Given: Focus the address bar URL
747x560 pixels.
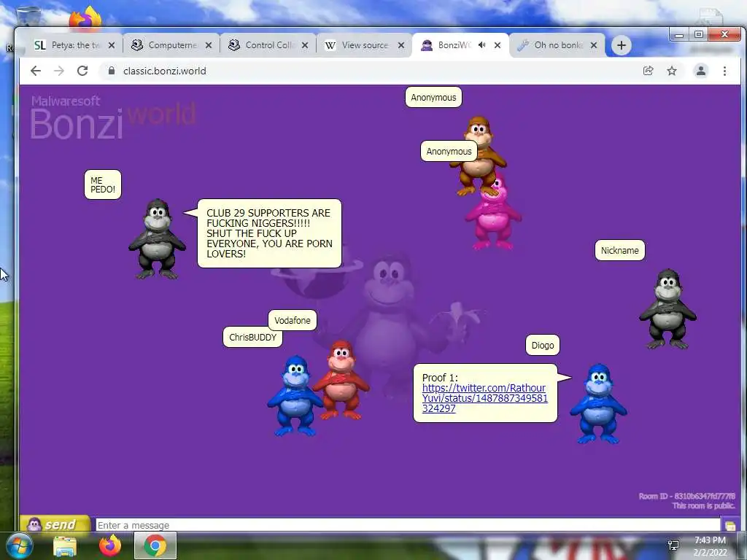Looking at the screenshot, I should [x=165, y=71].
